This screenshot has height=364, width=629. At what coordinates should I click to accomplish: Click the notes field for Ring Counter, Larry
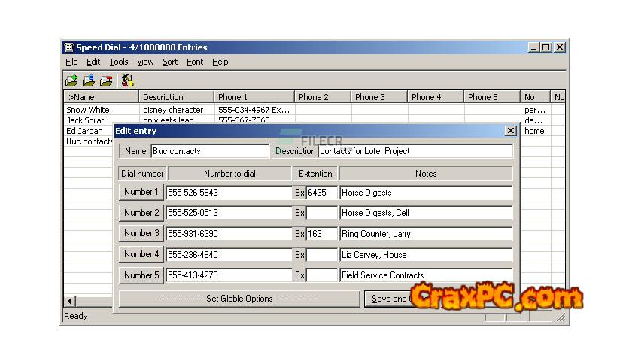[425, 234]
